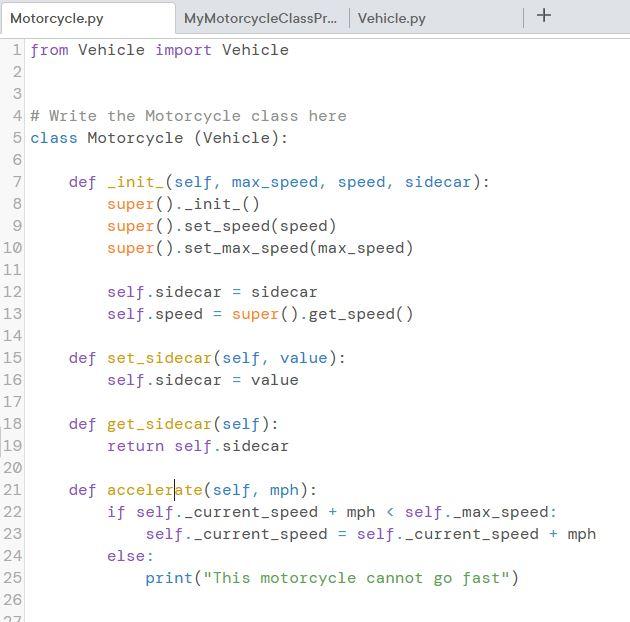Click the print "This motorcycle cannot go fast" line
Image resolution: width=630 pixels, height=622 pixels.
pyautogui.click(x=332, y=578)
